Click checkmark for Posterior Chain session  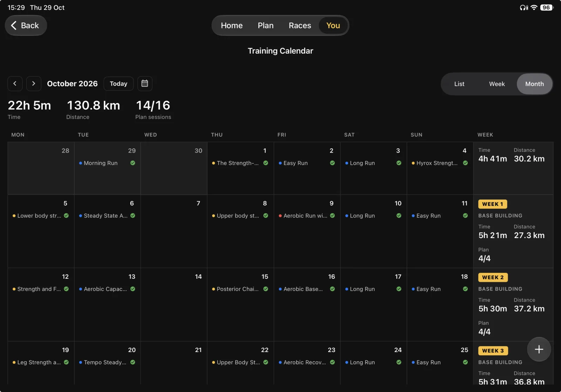tap(266, 289)
